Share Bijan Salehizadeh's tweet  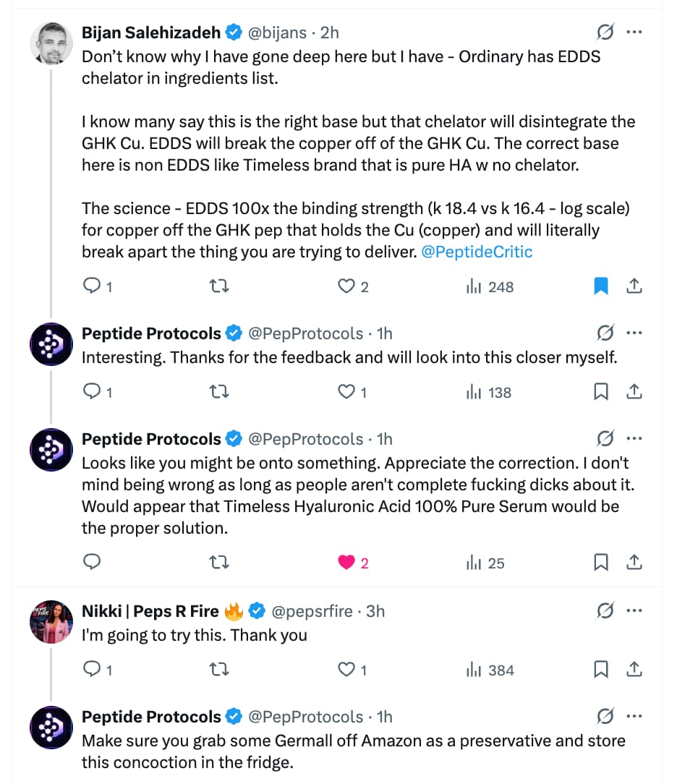(x=634, y=286)
